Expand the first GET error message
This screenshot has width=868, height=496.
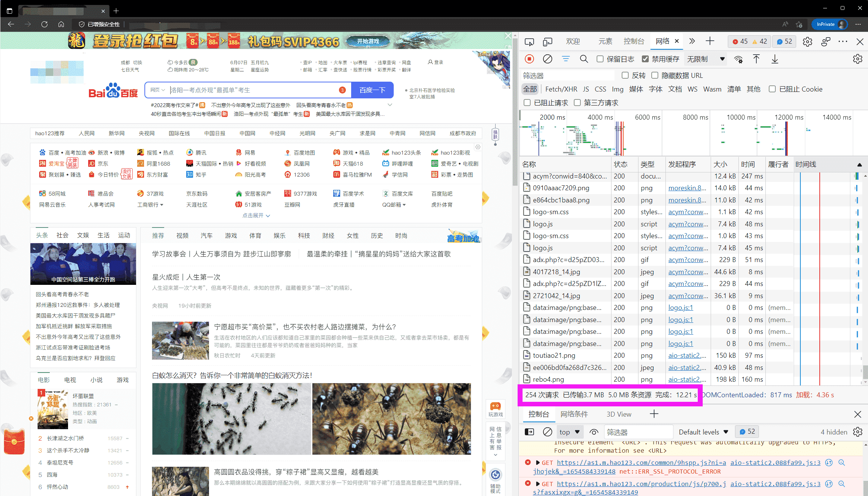coord(538,463)
